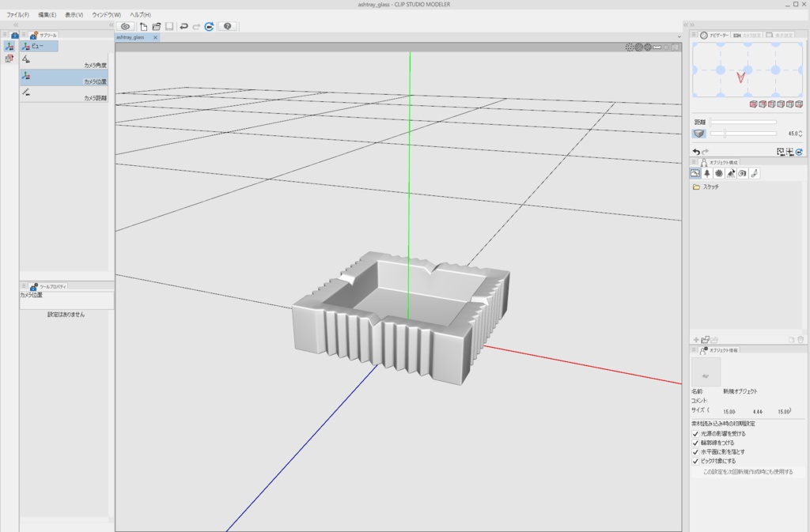
Task: Select the material sphere icon in object configuration
Action: [x=718, y=172]
